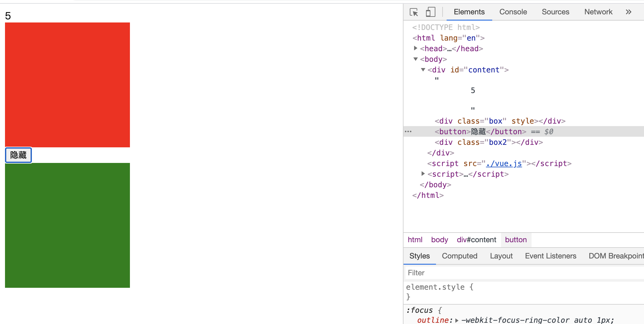
Task: Follow the ./vue.js script link
Action: coord(504,164)
